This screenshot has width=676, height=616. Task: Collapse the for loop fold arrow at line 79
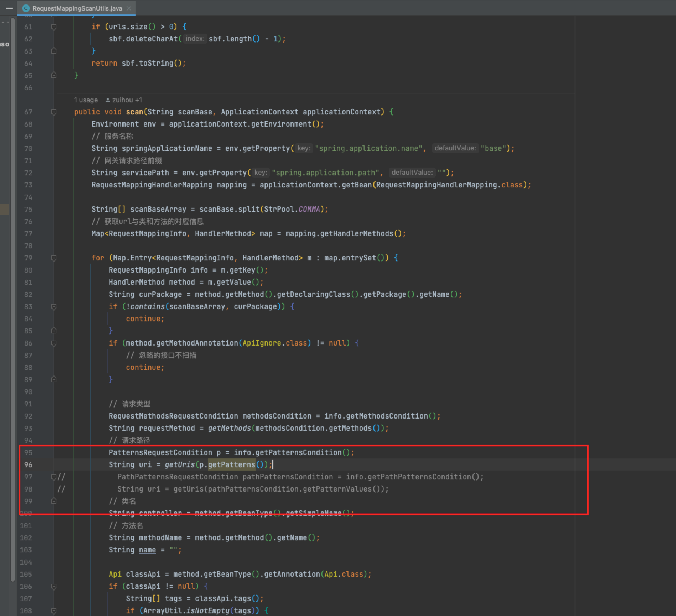54,258
